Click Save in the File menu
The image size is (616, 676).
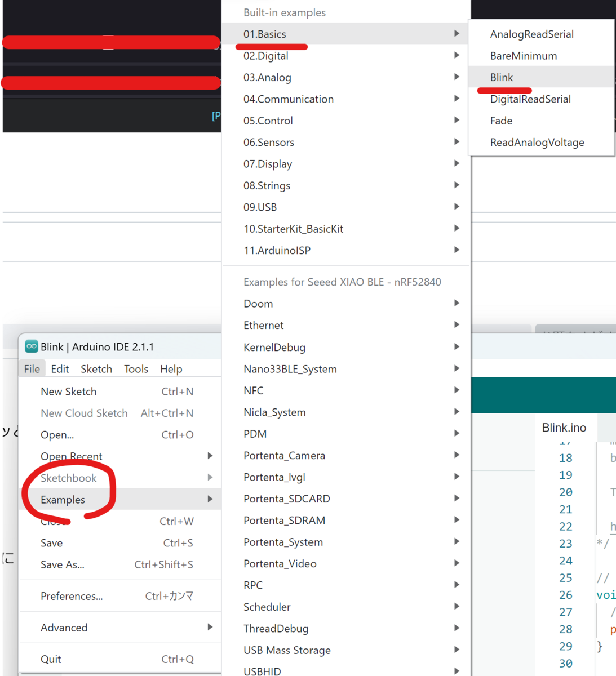[x=120, y=543]
